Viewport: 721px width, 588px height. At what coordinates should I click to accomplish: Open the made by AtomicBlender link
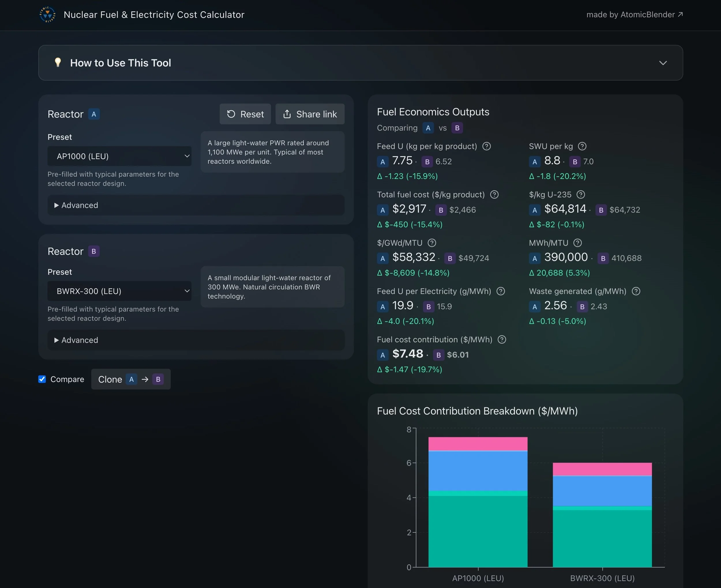point(634,15)
